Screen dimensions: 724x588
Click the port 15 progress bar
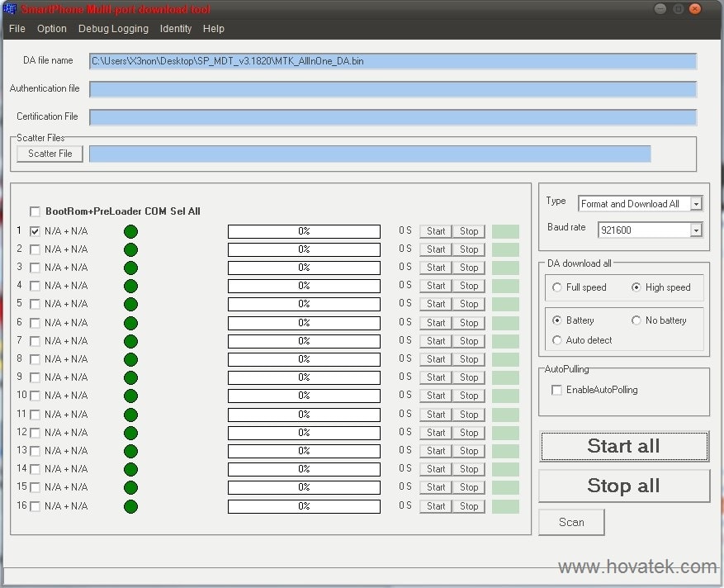click(304, 487)
